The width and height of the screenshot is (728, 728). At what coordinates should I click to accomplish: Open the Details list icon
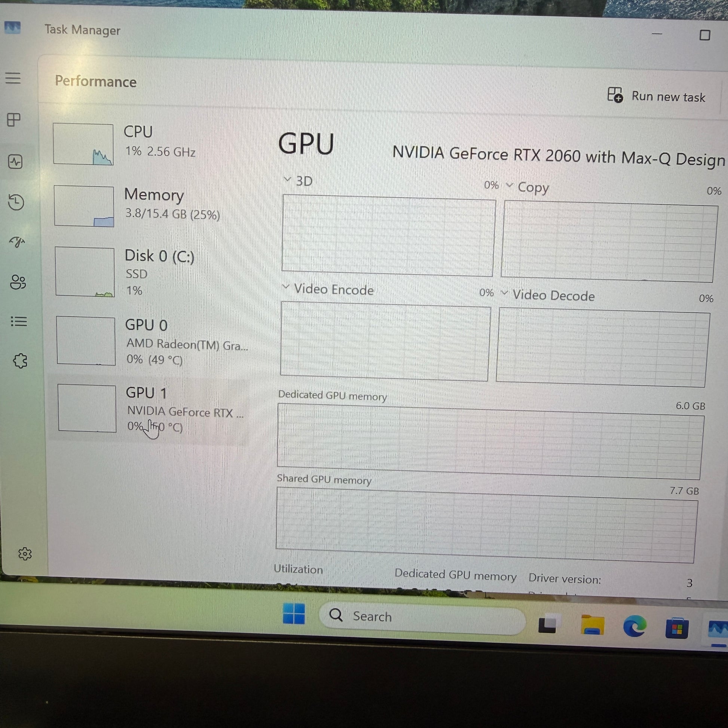[x=19, y=321]
